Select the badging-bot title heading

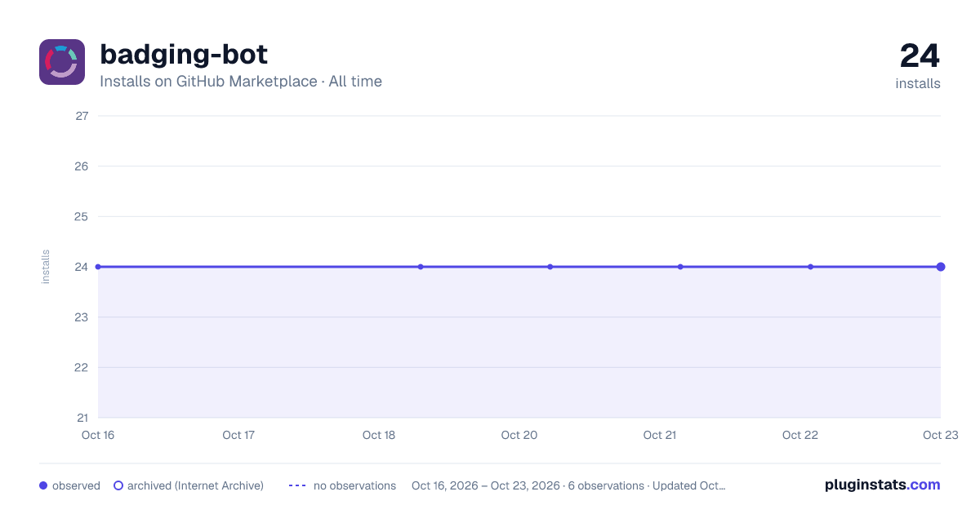pyautogui.click(x=184, y=55)
